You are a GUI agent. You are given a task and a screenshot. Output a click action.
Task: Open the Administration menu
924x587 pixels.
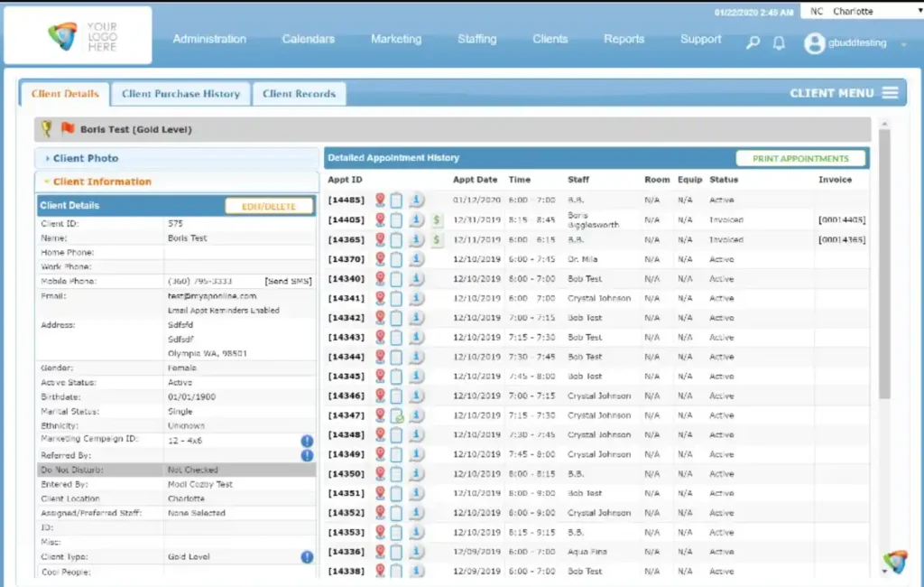209,39
